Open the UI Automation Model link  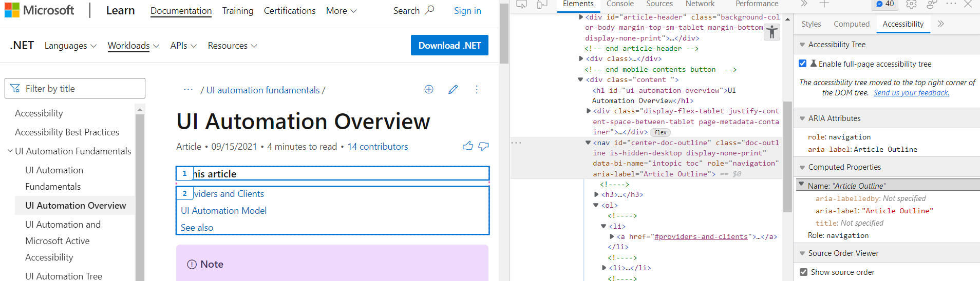(x=223, y=211)
